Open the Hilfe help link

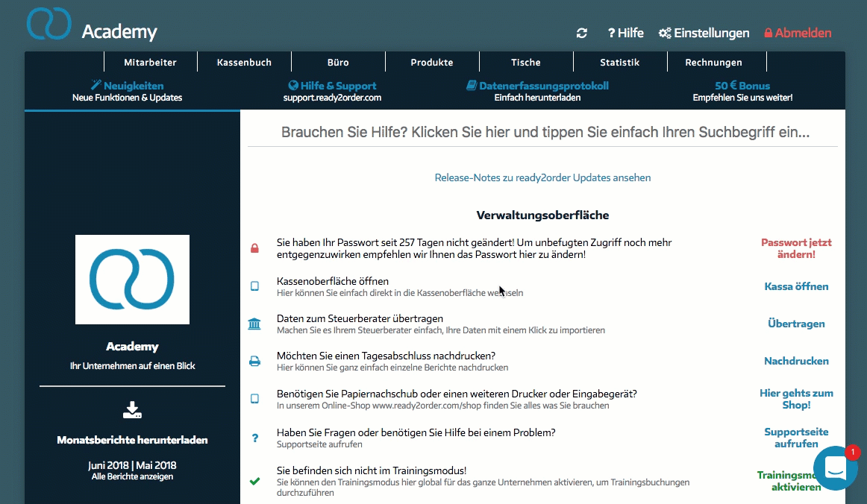coord(625,33)
